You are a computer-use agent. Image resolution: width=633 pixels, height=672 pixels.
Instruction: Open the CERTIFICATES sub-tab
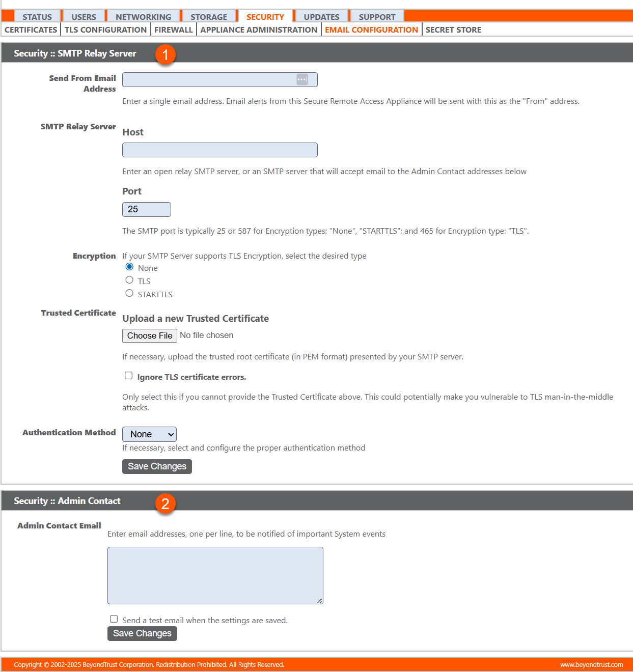pos(31,30)
